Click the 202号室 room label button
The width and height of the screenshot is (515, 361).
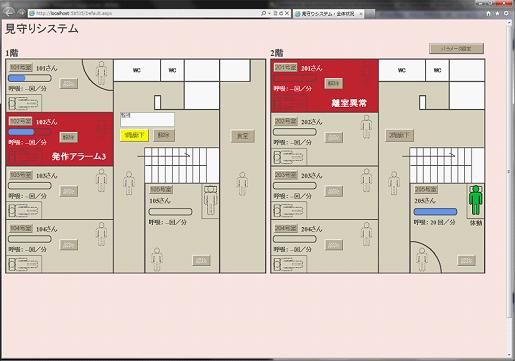point(286,121)
